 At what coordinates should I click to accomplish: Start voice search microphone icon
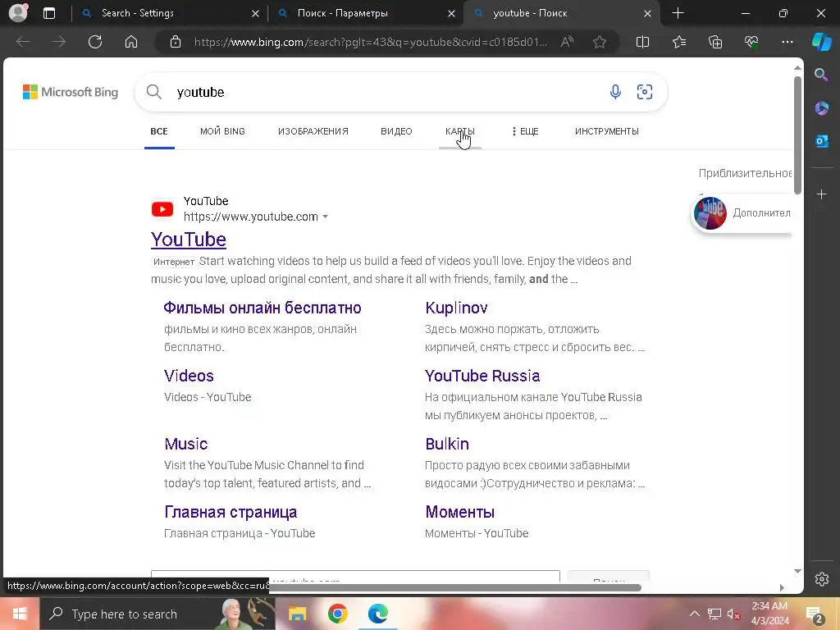coord(615,92)
